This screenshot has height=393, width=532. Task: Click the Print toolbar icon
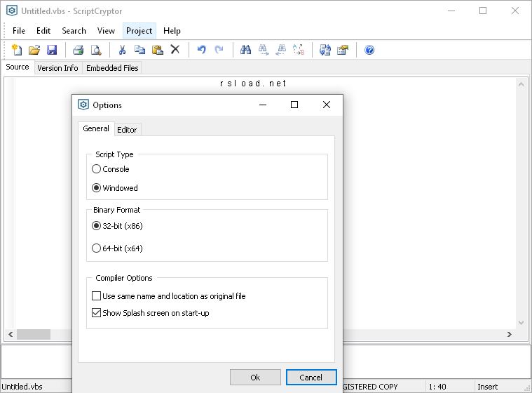[79, 50]
